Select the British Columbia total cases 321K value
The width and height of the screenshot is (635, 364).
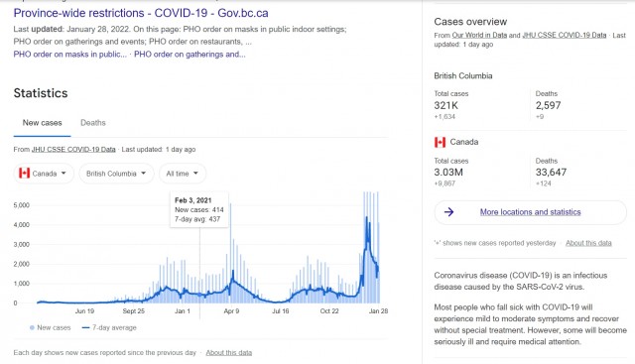[x=445, y=106]
